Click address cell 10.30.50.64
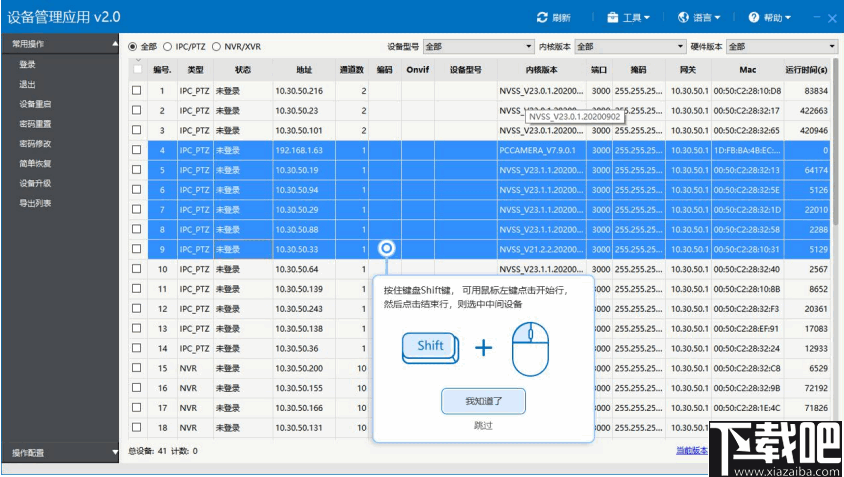Image resolution: width=844 pixels, height=477 pixels. (304, 269)
